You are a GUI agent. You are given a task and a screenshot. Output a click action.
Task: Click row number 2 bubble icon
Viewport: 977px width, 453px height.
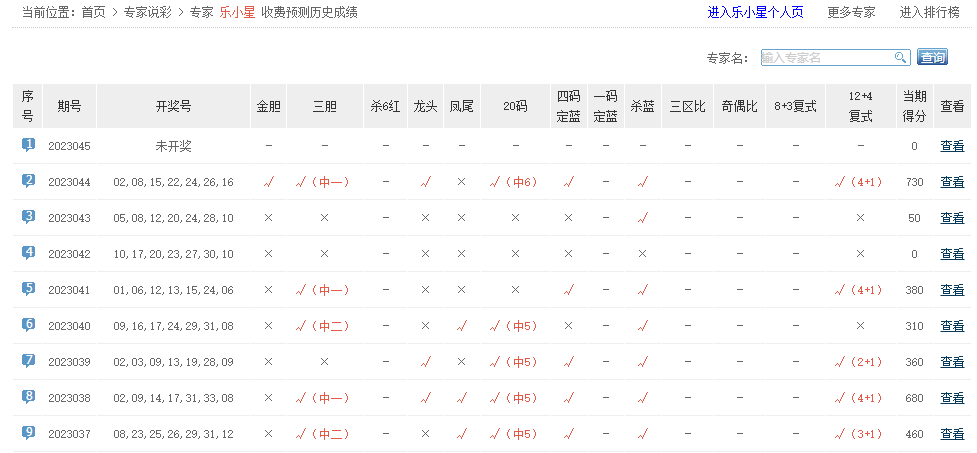coord(28,181)
